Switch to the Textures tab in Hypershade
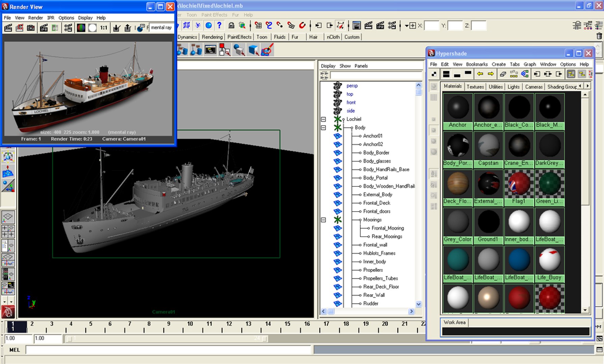 click(x=475, y=87)
